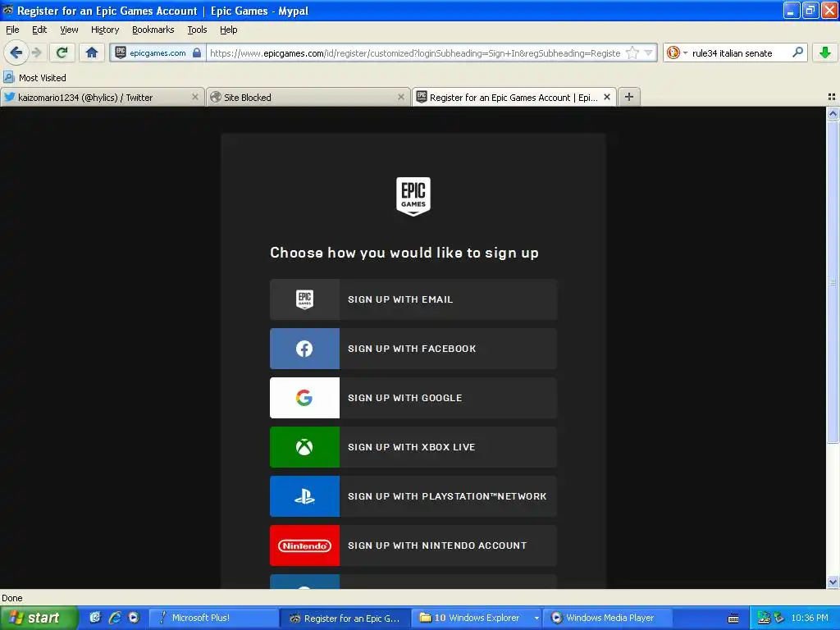Open the search engine selector dropdown

677,53
